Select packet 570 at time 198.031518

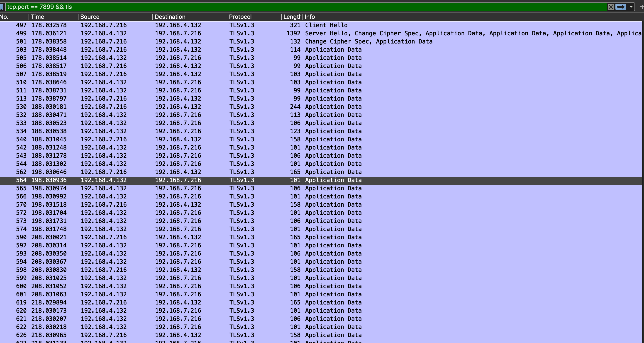(322, 205)
